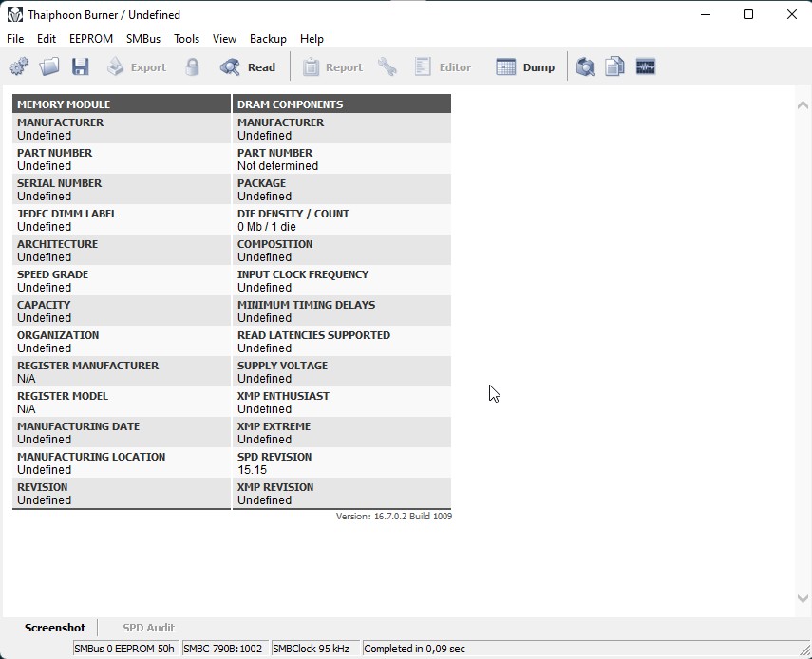Click the SERIAL NUMBER label

click(59, 183)
